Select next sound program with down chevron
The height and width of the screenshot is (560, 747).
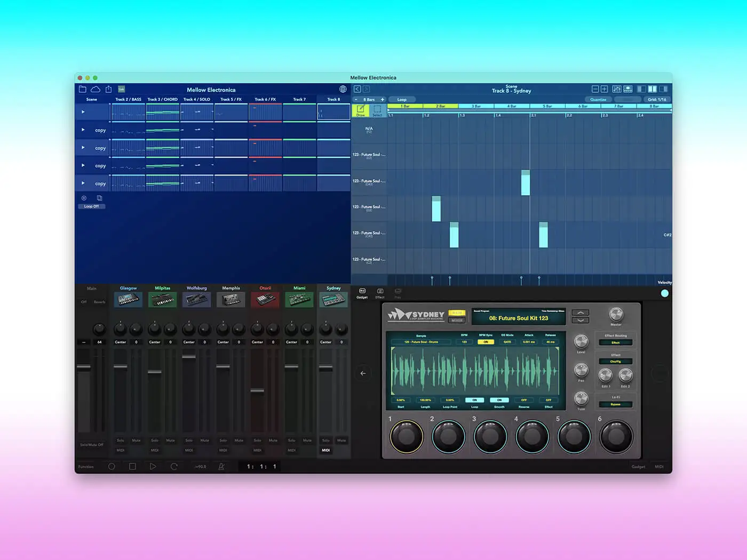(581, 320)
